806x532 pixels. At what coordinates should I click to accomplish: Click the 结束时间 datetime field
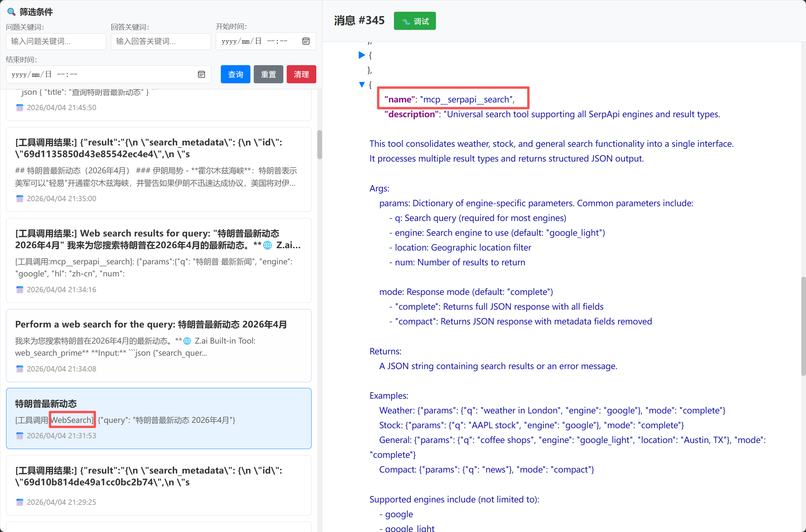109,74
